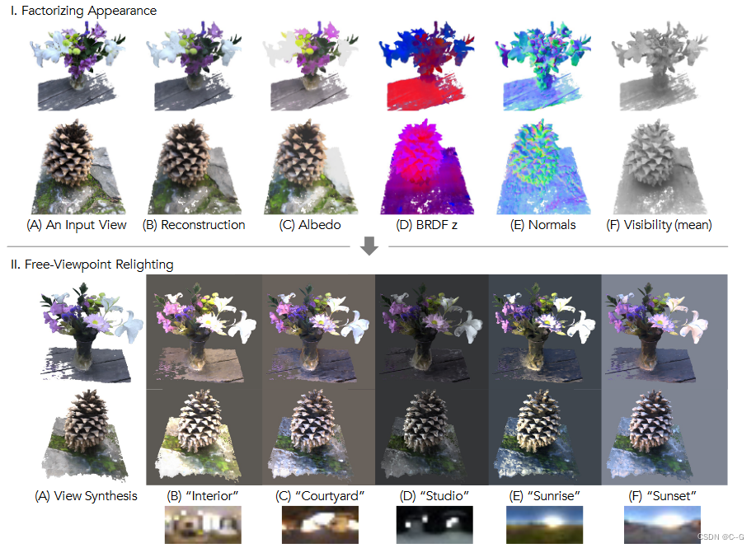Click the label (B) Reconstruction
Screen dimensions: 756x548
pyautogui.click(x=195, y=225)
